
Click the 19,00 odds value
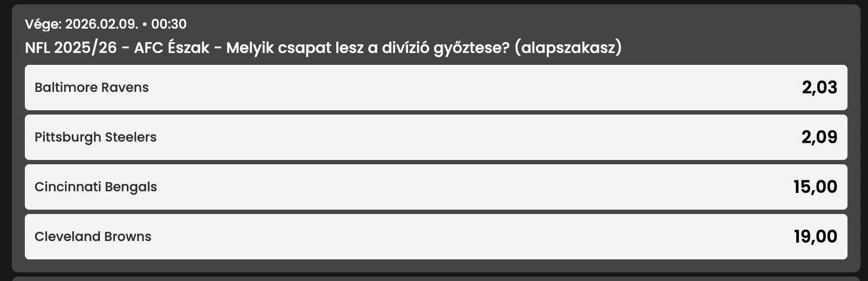pos(815,237)
